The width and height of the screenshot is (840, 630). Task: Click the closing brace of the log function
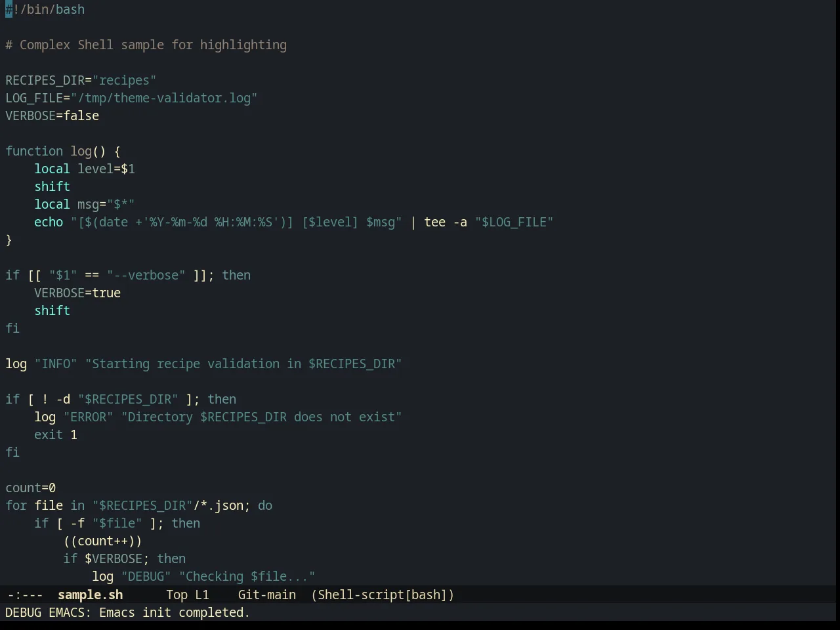[x=9, y=240]
